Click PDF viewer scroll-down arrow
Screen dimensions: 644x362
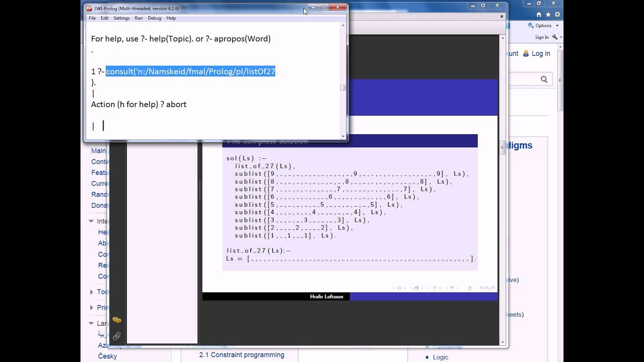tap(503, 342)
